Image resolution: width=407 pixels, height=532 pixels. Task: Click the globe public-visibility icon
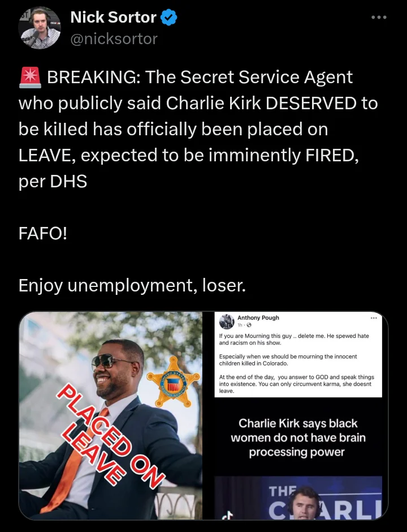[x=249, y=325]
